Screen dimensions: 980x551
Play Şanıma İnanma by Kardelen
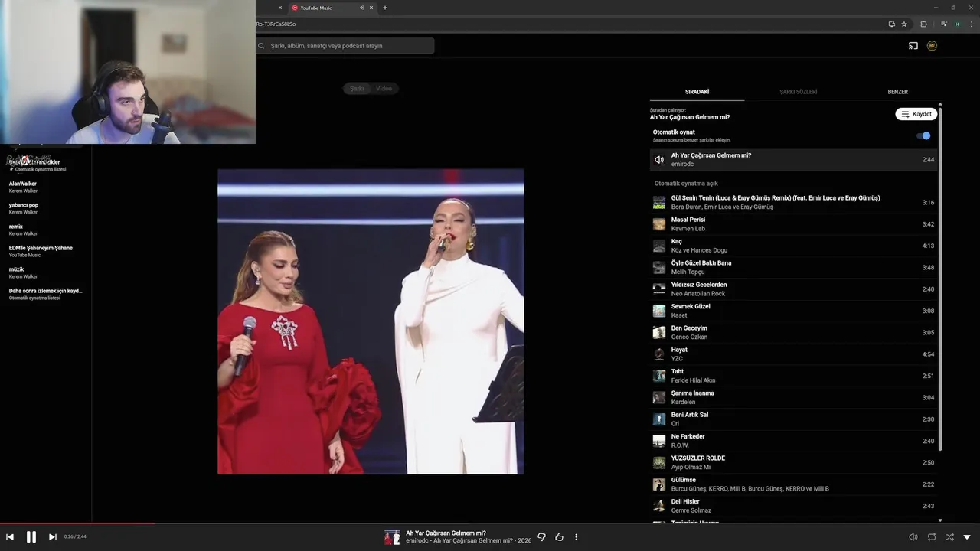[x=793, y=398]
